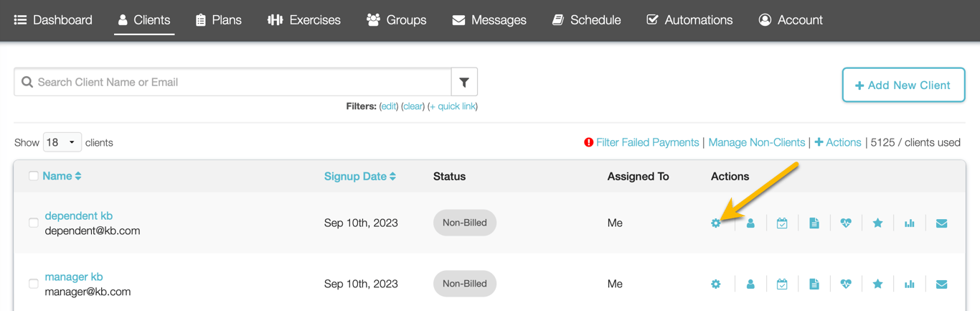Click the gear settings icon for dependent kb
The width and height of the screenshot is (980, 311).
715,223
